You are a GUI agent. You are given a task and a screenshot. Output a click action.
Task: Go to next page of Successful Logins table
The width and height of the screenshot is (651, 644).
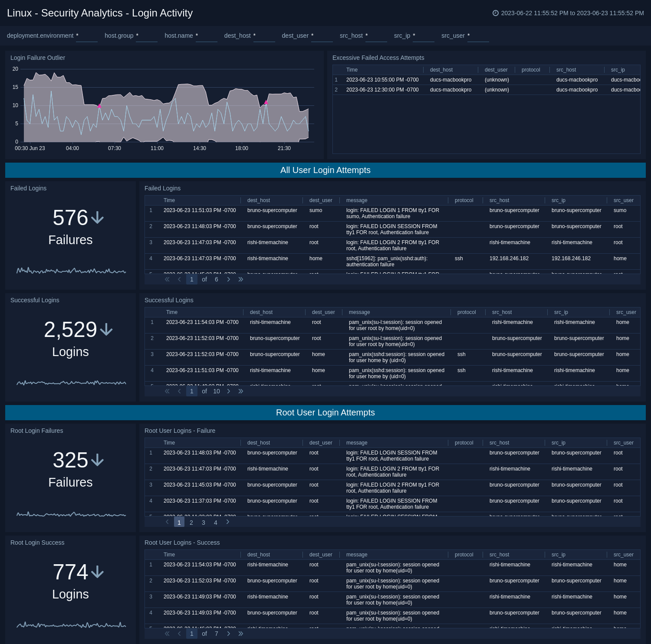click(229, 391)
